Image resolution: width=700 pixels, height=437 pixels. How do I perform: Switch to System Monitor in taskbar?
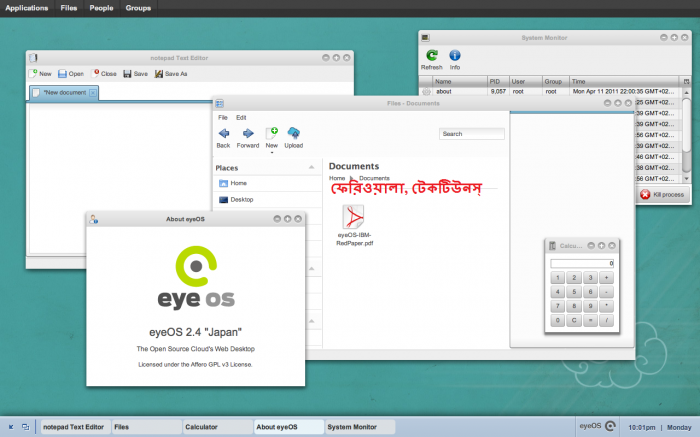coord(360,427)
